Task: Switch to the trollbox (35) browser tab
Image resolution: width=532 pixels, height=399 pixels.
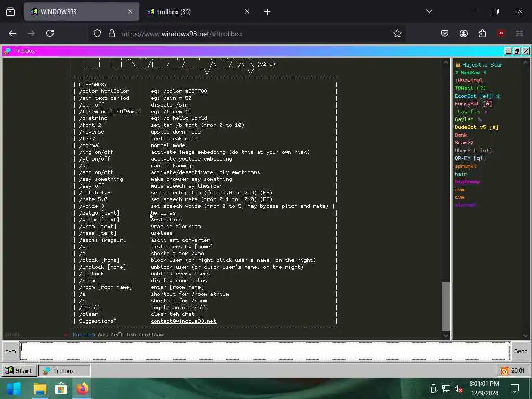Action: pos(198,11)
